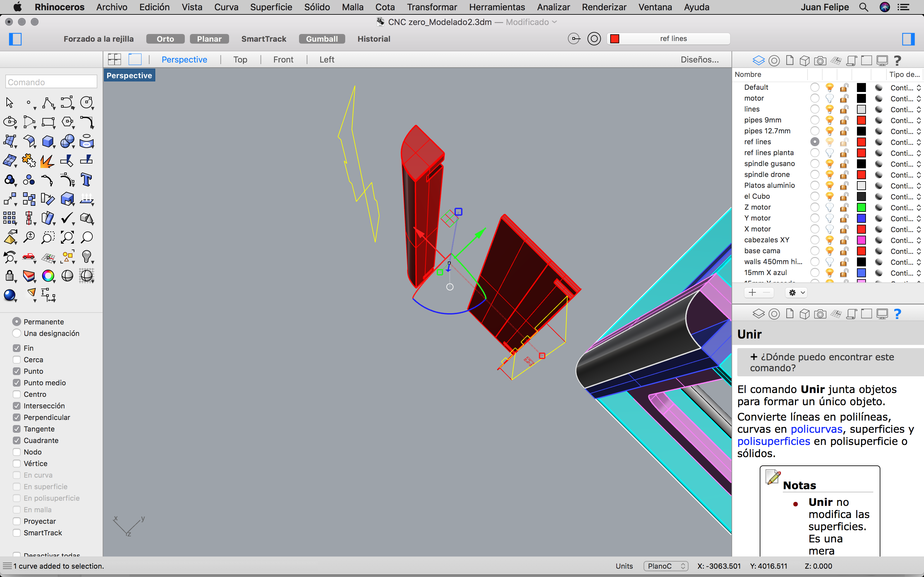Viewport: 924px width, 577px height.
Task: Open the Layers panel icon
Action: click(758, 60)
